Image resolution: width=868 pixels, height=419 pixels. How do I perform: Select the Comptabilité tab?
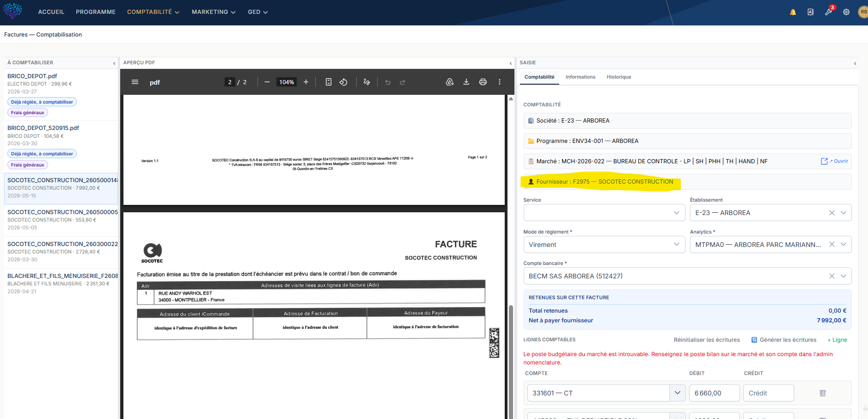(x=539, y=77)
